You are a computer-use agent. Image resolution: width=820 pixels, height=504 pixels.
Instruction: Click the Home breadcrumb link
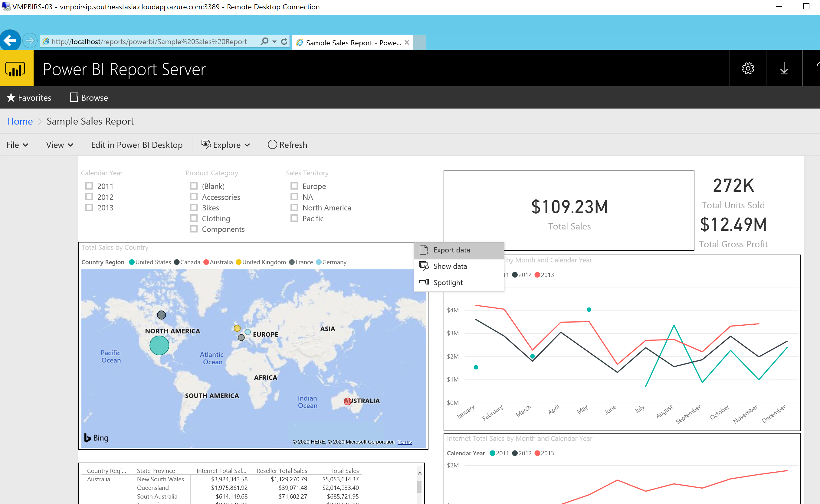click(20, 121)
